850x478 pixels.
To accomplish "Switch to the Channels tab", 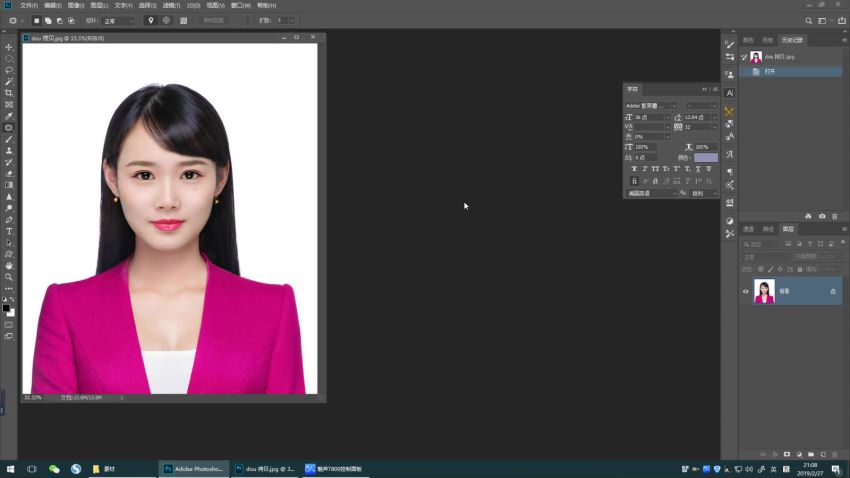I will tap(749, 229).
